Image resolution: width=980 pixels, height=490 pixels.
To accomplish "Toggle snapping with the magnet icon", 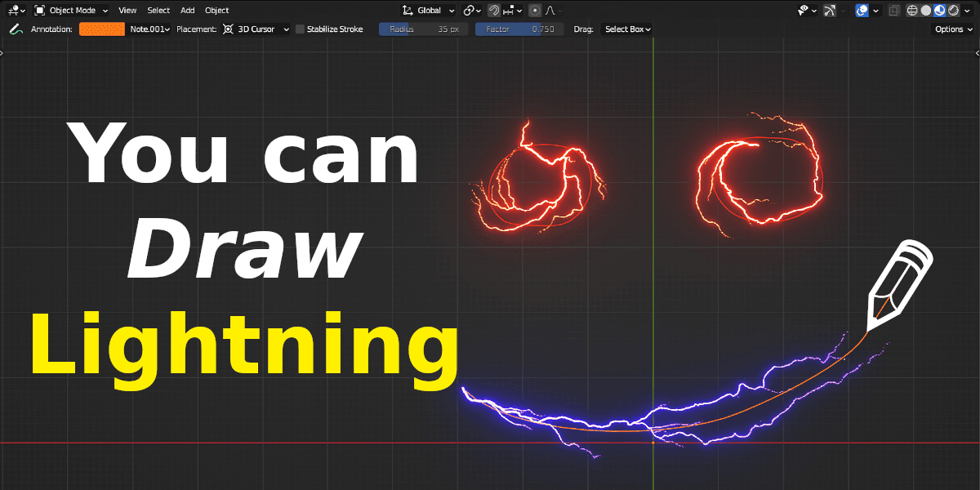I will pyautogui.click(x=494, y=11).
